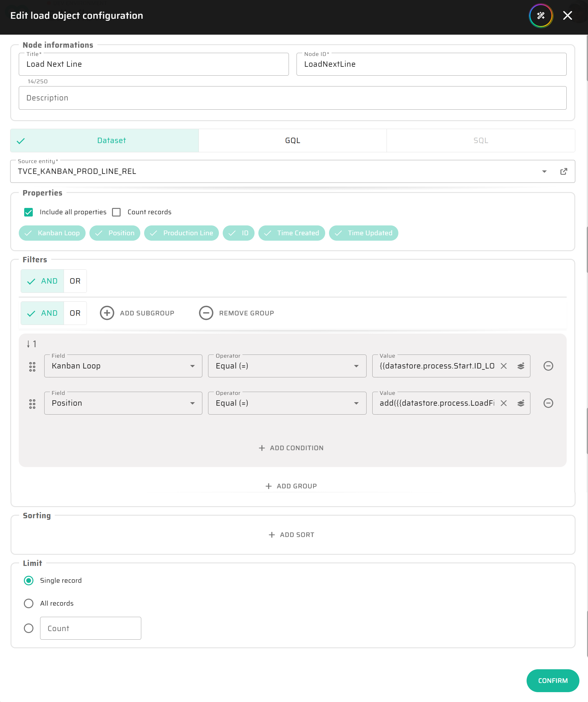This screenshot has height=702, width=588.
Task: Click the Add Subgroup plus icon
Action: (x=107, y=313)
